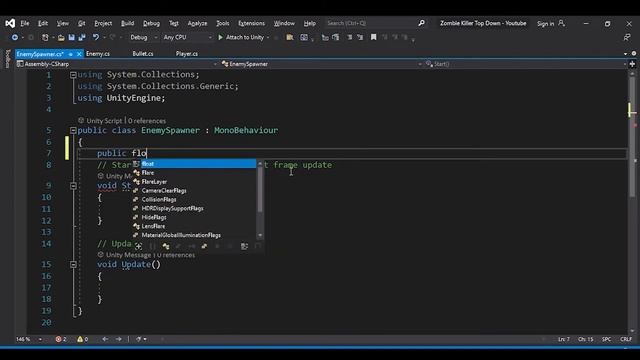Open the Project menu
Screen dimensions: 640x360
[103, 23]
